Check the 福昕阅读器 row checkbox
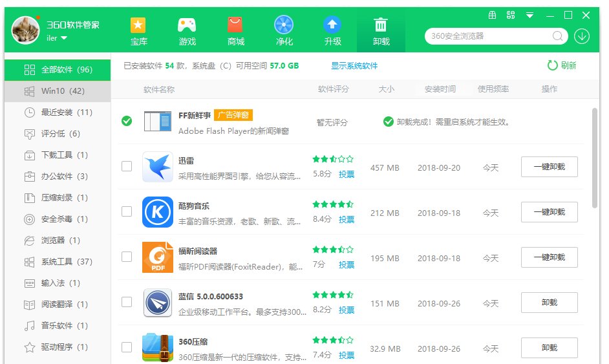609x364 pixels. (127, 257)
